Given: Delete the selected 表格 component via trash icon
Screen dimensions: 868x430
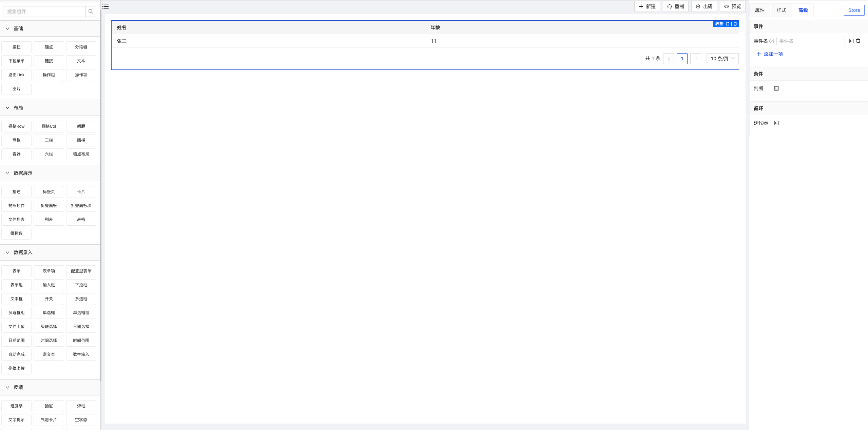Looking at the screenshot, I should (x=728, y=24).
